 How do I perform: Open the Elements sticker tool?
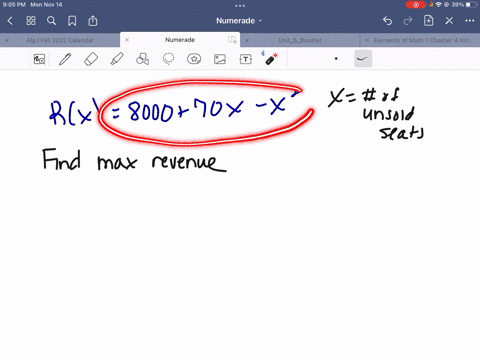click(194, 59)
